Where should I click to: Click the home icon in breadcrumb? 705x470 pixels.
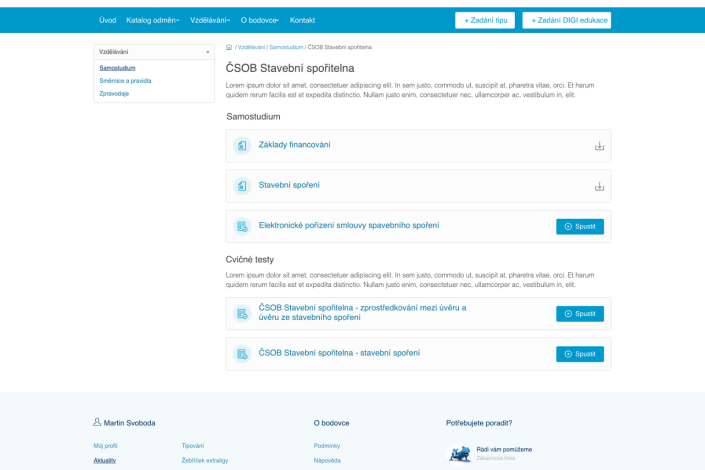point(229,47)
